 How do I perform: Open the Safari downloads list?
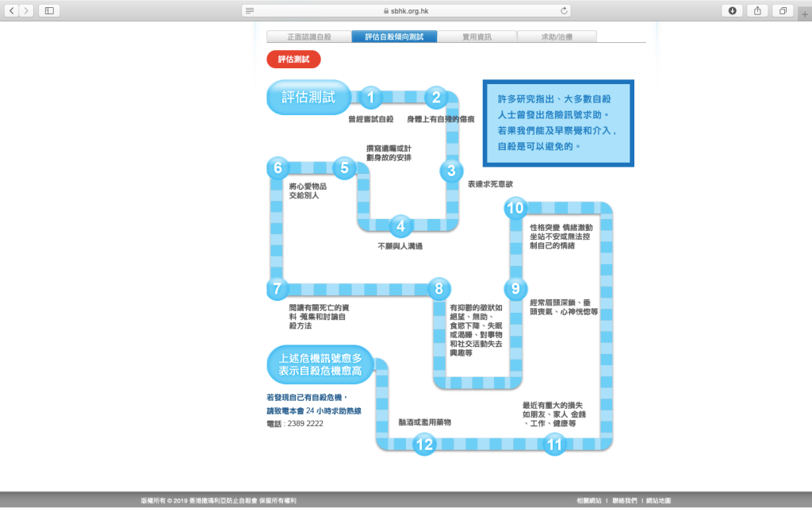732,10
